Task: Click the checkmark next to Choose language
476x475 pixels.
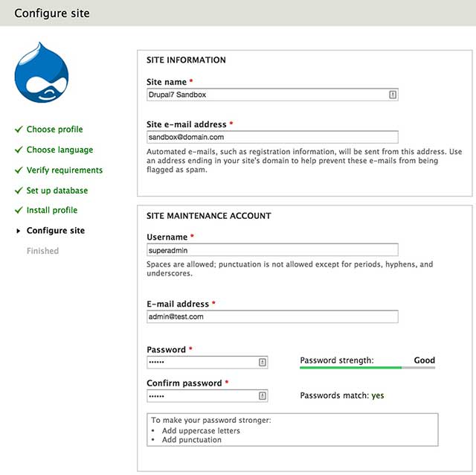Action: point(19,150)
